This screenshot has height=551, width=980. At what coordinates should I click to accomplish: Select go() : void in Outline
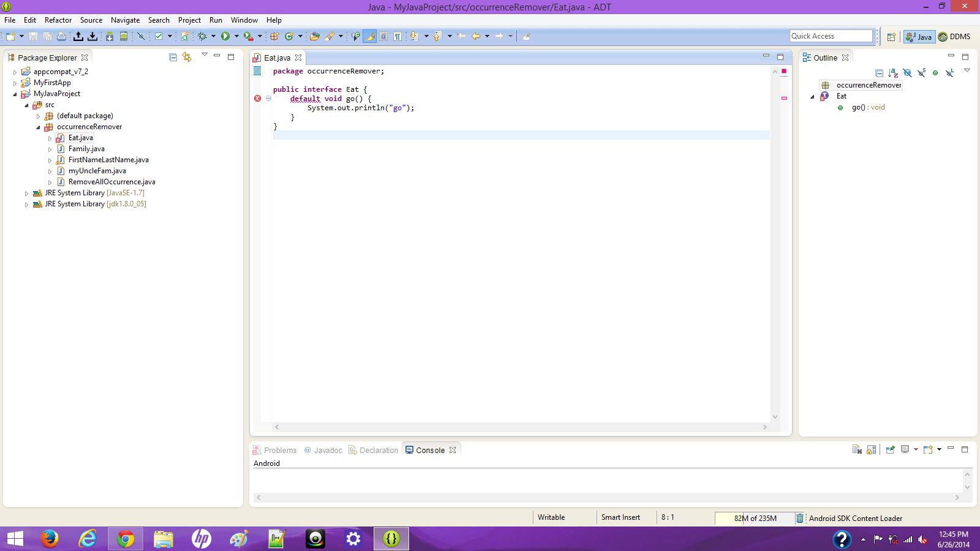[868, 107]
